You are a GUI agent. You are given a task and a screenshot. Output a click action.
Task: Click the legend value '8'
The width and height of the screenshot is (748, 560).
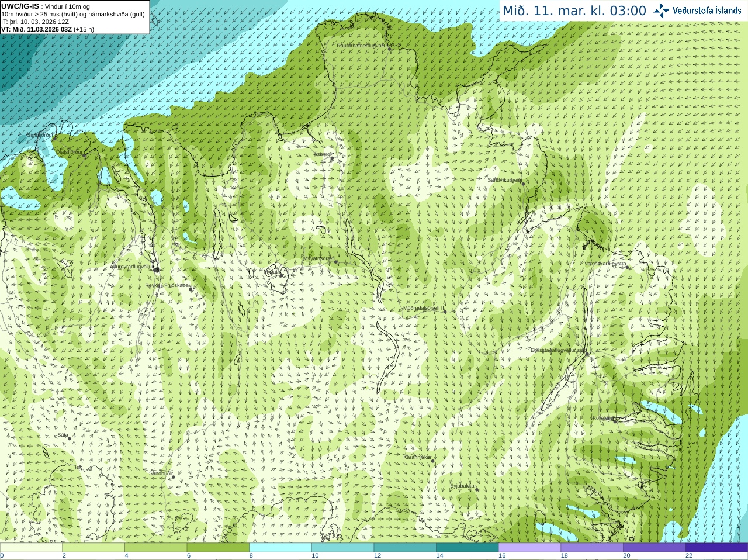coord(251,556)
